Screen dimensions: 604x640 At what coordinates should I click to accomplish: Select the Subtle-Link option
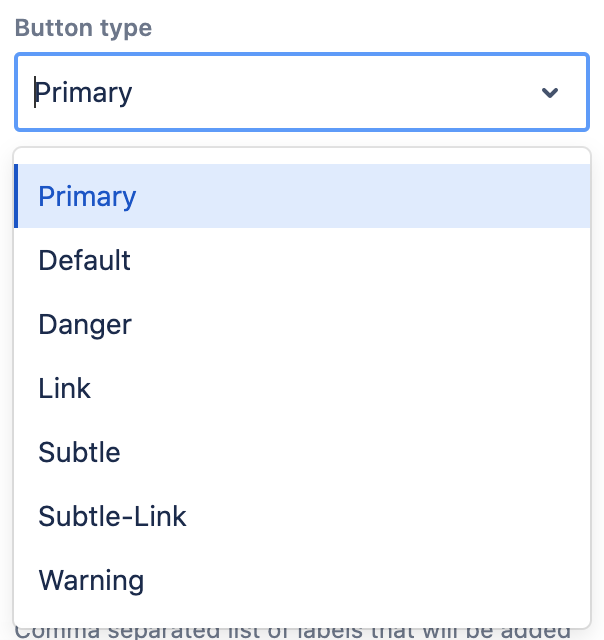[112, 516]
